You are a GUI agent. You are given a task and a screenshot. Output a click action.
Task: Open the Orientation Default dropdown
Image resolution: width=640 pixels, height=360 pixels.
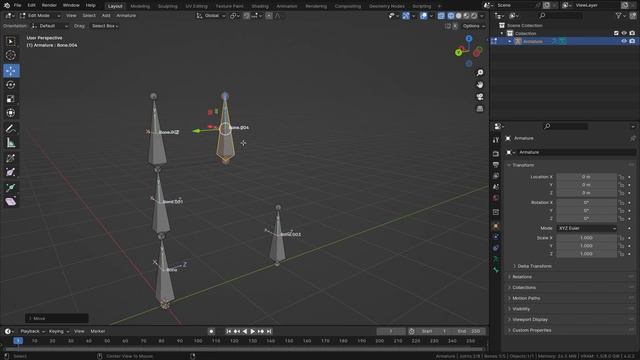coord(49,26)
